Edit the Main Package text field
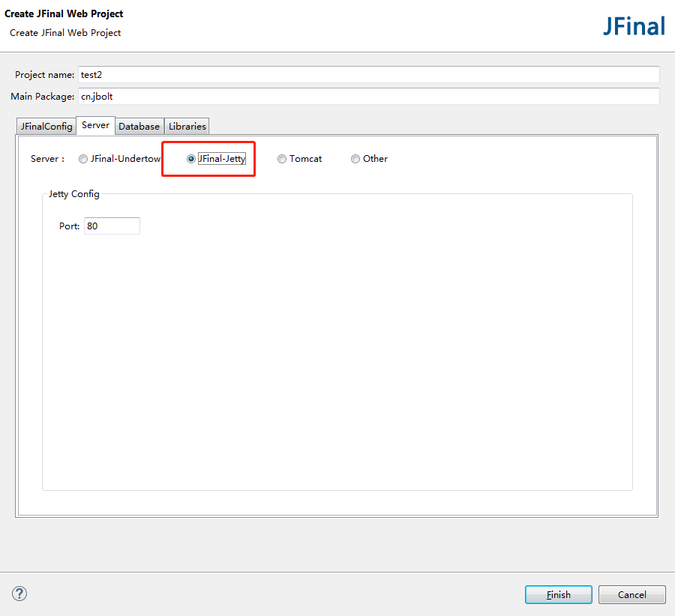Viewport: 675px width, 616px height. pyautogui.click(x=368, y=97)
